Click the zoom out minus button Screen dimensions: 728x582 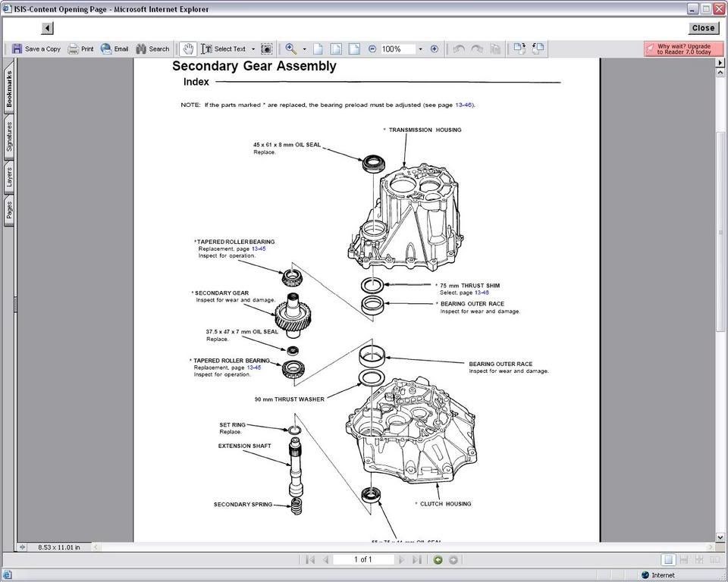(372, 48)
